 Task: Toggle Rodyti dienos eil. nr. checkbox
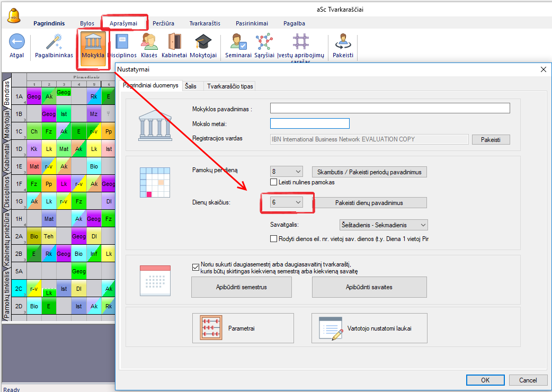(x=274, y=239)
